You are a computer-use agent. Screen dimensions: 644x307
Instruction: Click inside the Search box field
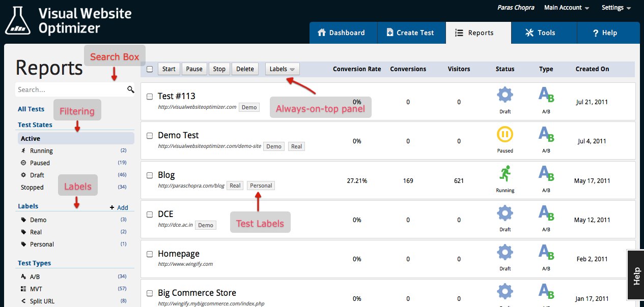75,89
